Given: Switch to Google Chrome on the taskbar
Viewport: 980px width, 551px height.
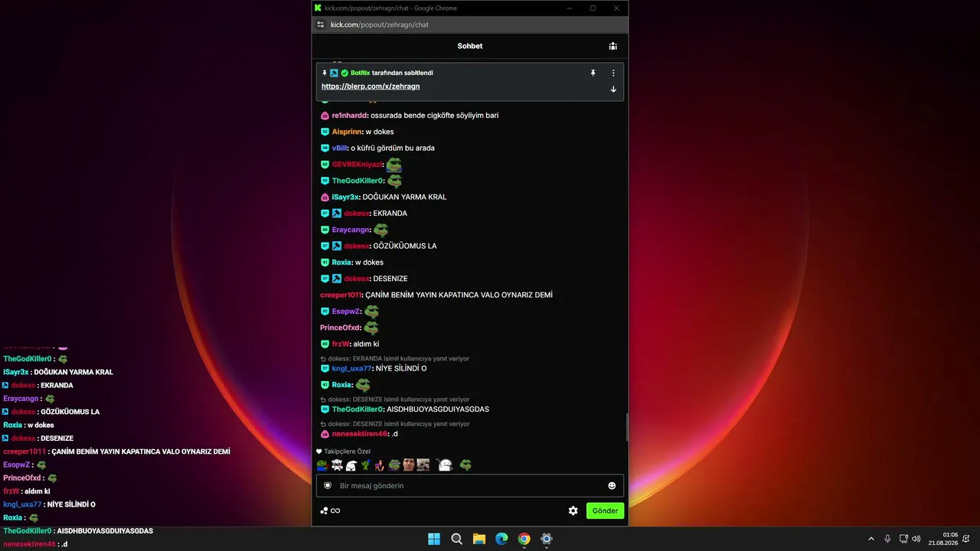Looking at the screenshot, I should [524, 539].
